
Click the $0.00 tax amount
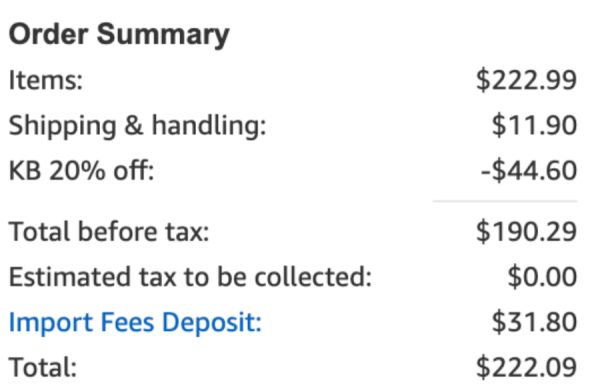click(542, 277)
